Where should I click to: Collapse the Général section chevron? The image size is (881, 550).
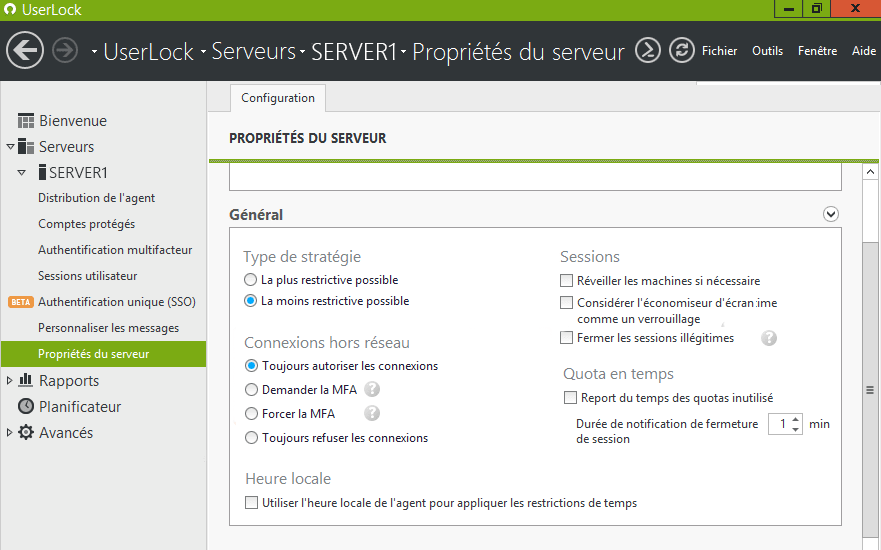[x=830, y=214]
